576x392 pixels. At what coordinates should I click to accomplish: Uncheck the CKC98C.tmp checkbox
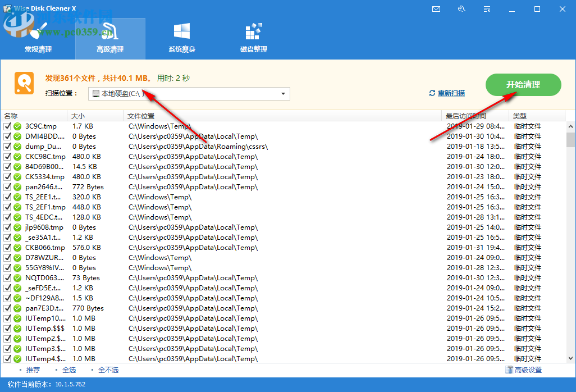7,157
